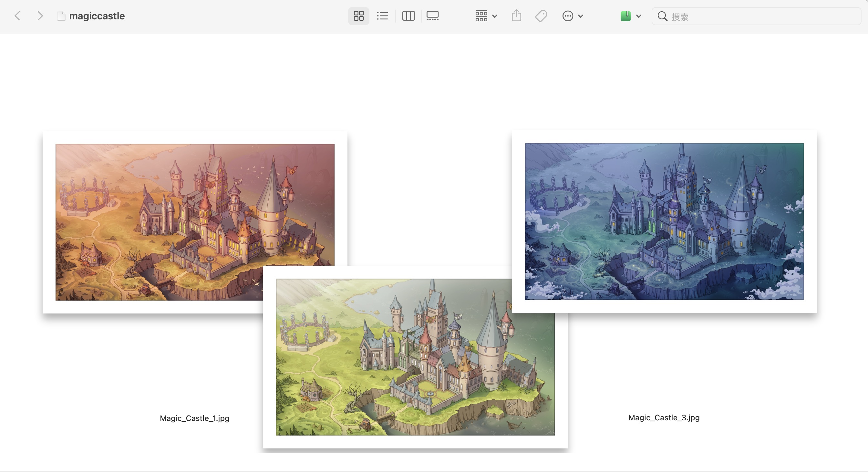Click the ellipsis action icon
868x472 pixels.
coord(568,16)
